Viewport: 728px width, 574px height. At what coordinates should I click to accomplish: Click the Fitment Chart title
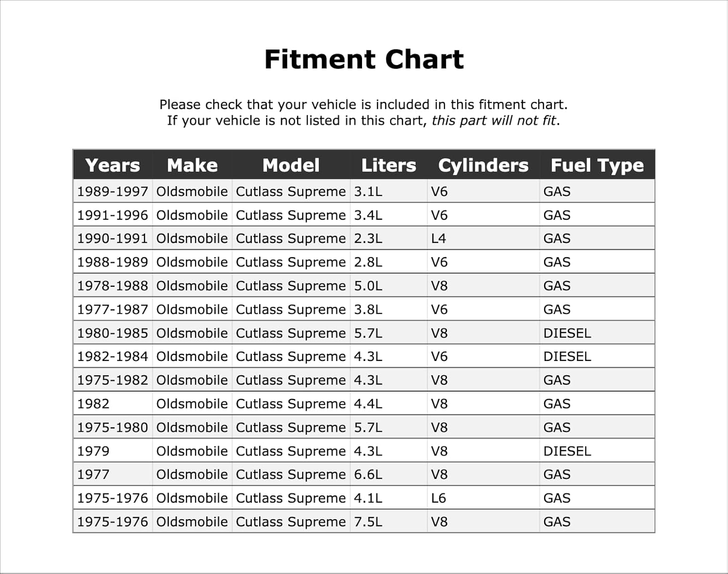click(364, 59)
